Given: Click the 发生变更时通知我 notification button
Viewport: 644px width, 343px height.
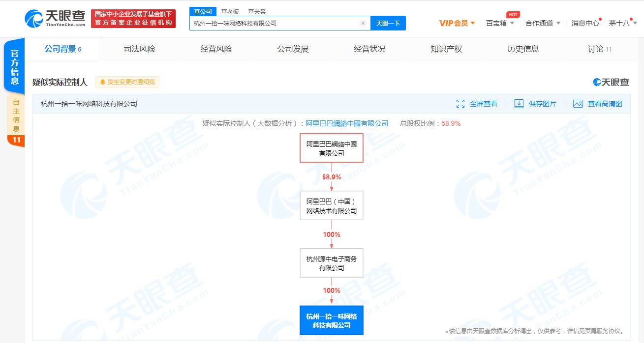Looking at the screenshot, I should pyautogui.click(x=127, y=82).
